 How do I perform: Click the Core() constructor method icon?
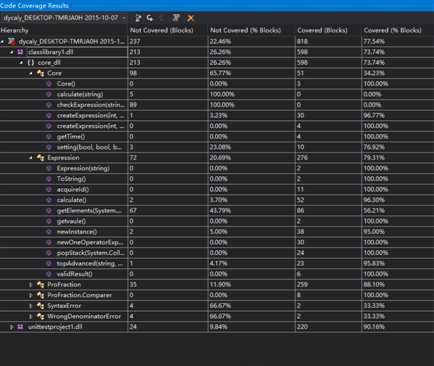pyautogui.click(x=49, y=84)
